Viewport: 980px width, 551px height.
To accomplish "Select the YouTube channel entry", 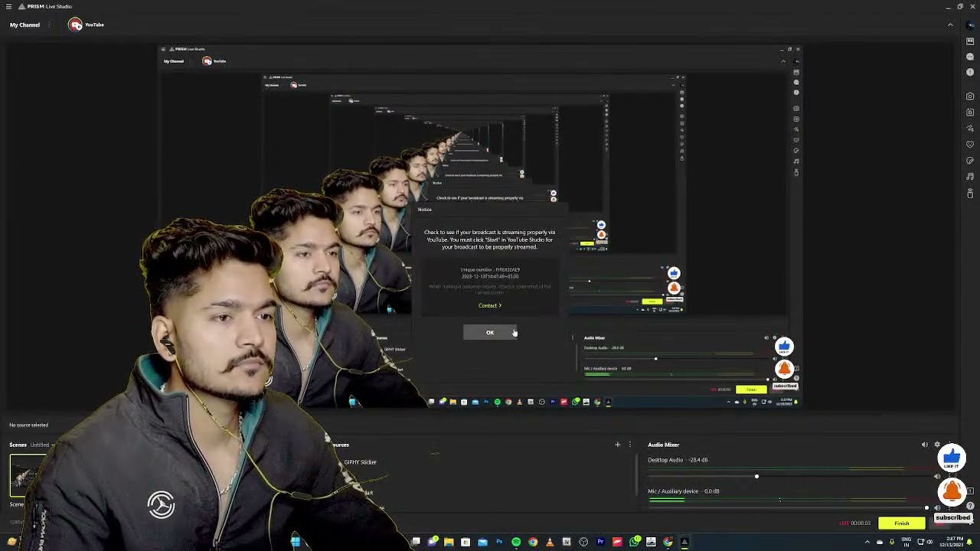I will click(x=87, y=24).
